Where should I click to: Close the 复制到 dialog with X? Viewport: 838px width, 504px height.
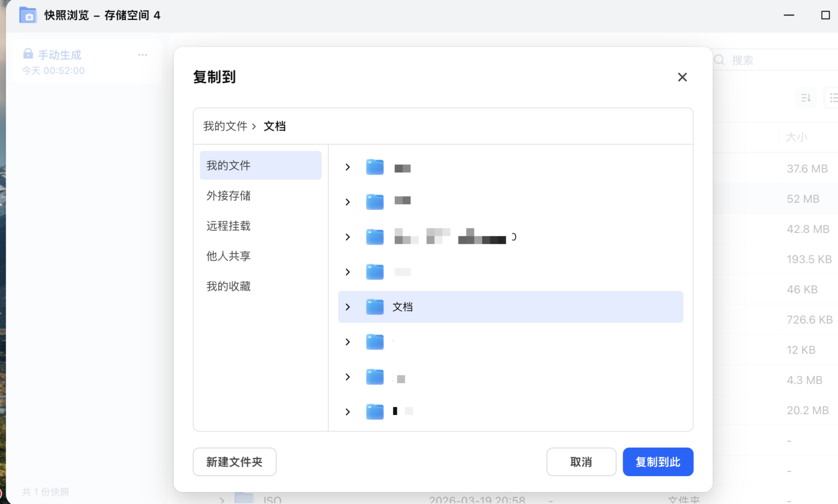(682, 77)
